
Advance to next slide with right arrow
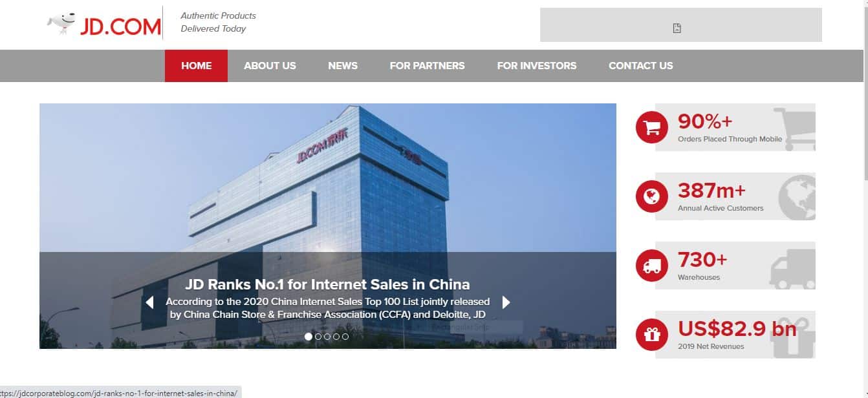point(506,302)
